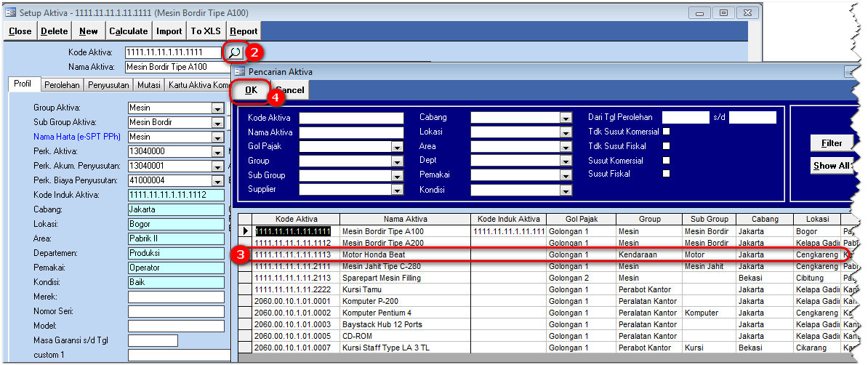The height and width of the screenshot is (365, 868).
Task: Click Import in the toolbar
Action: (x=169, y=31)
